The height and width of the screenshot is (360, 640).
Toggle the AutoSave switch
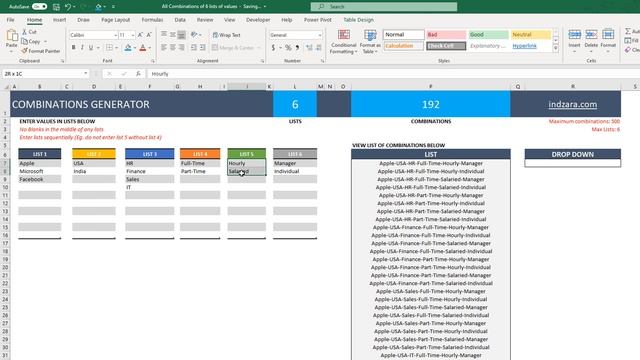pyautogui.click(x=40, y=7)
